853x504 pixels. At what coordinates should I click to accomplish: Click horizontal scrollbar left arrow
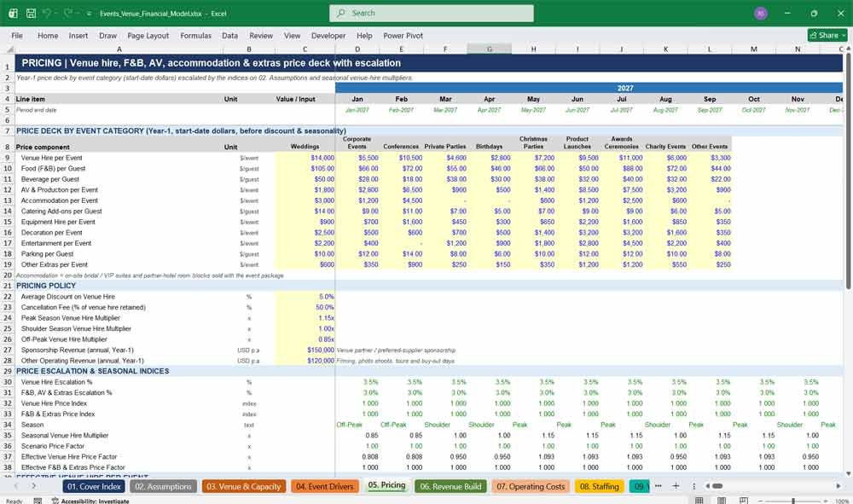[708, 486]
